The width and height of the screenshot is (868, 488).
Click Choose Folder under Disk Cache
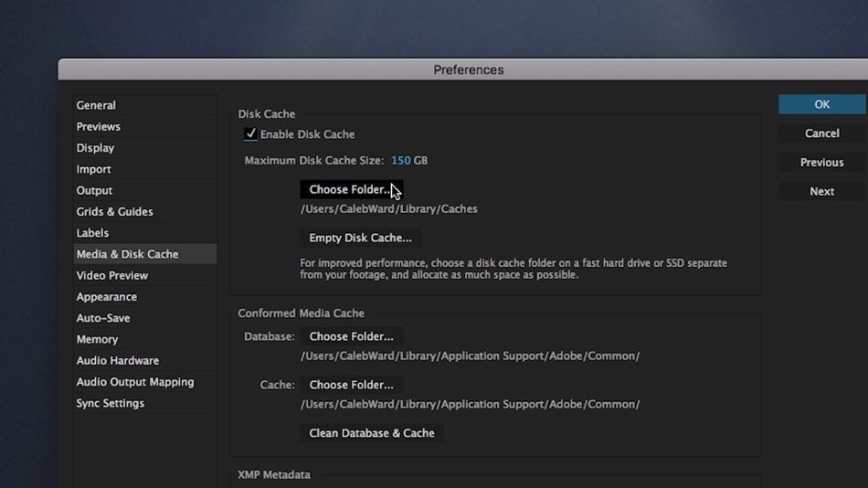tap(351, 190)
